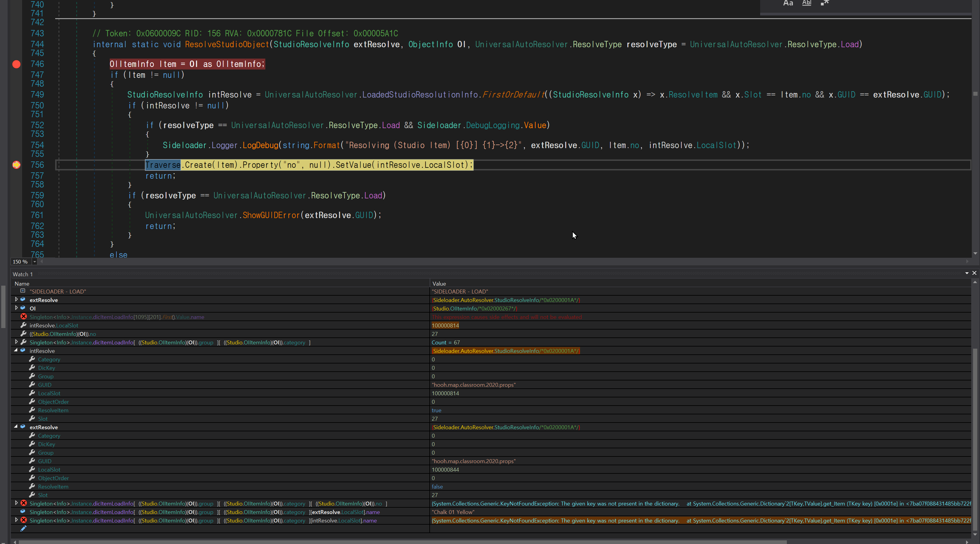Click the error icon on the Singleton First() row
The width and height of the screenshot is (980, 544).
coord(24,317)
